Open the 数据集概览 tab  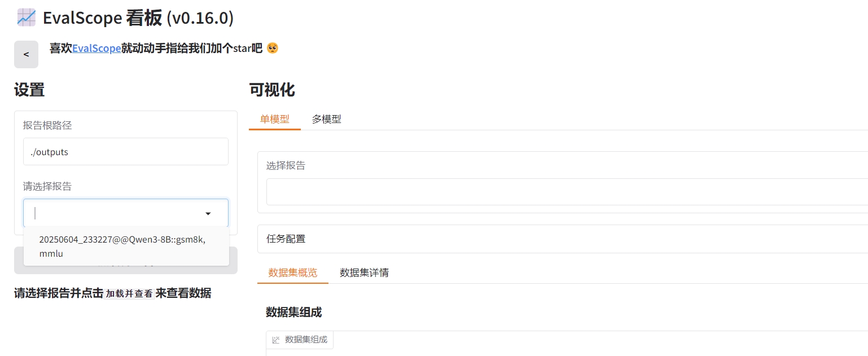(x=292, y=273)
